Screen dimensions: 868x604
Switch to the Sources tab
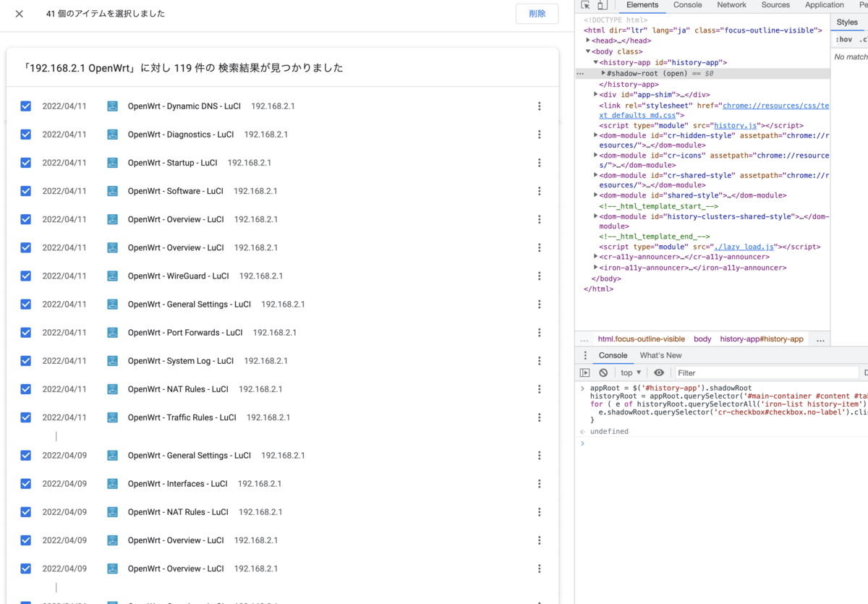coord(775,5)
